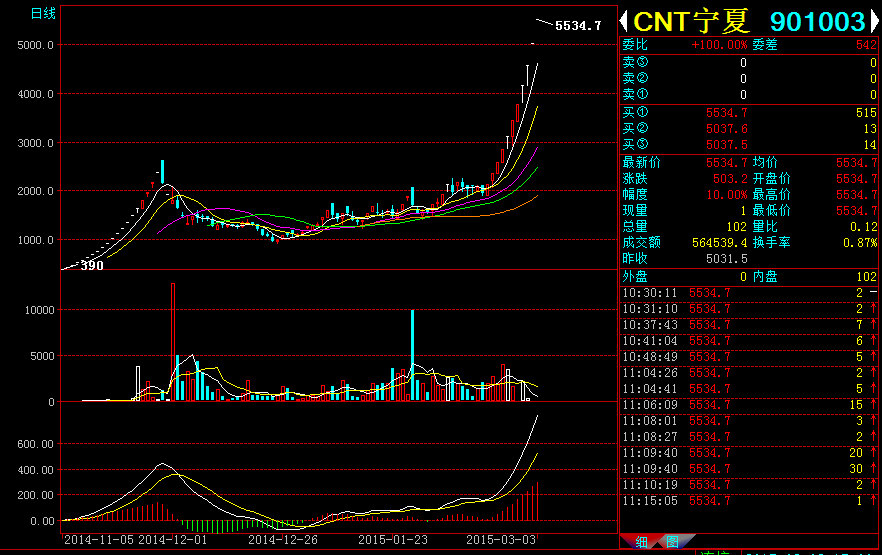Image resolution: width=882 pixels, height=555 pixels.
Task: Click the 买③ bid price 5037.5
Action: click(x=727, y=145)
